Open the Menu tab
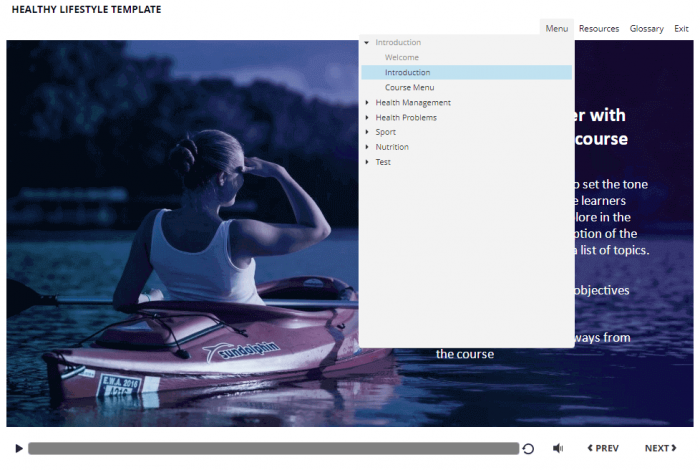Screen dimensions: 700x470 [557, 29]
